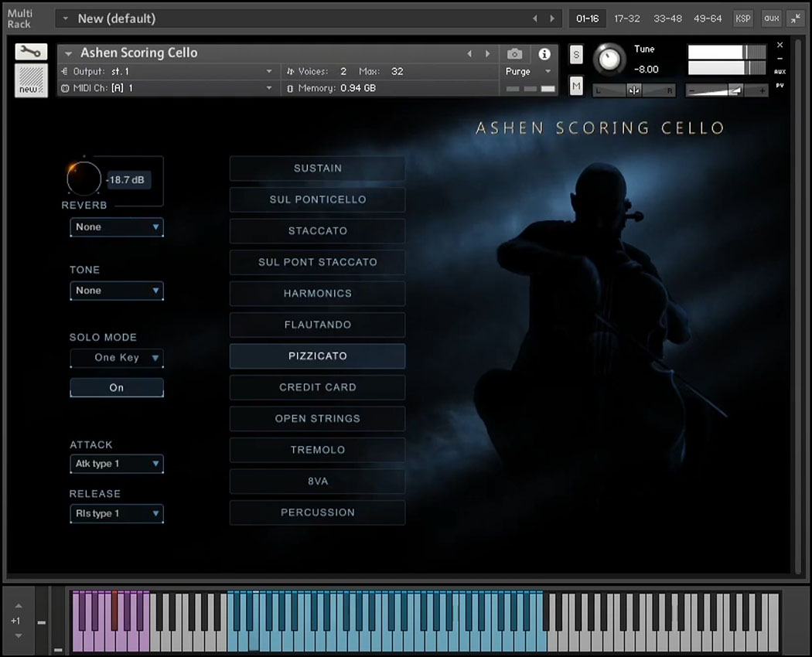Click the instrument volume slider
This screenshot has height=657, width=812.
click(726, 90)
